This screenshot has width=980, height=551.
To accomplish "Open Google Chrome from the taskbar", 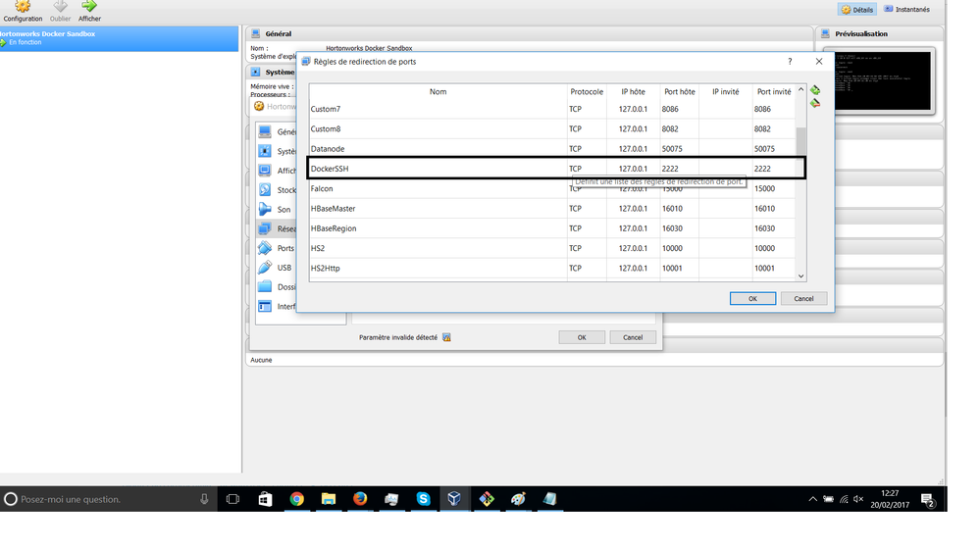I will click(296, 499).
